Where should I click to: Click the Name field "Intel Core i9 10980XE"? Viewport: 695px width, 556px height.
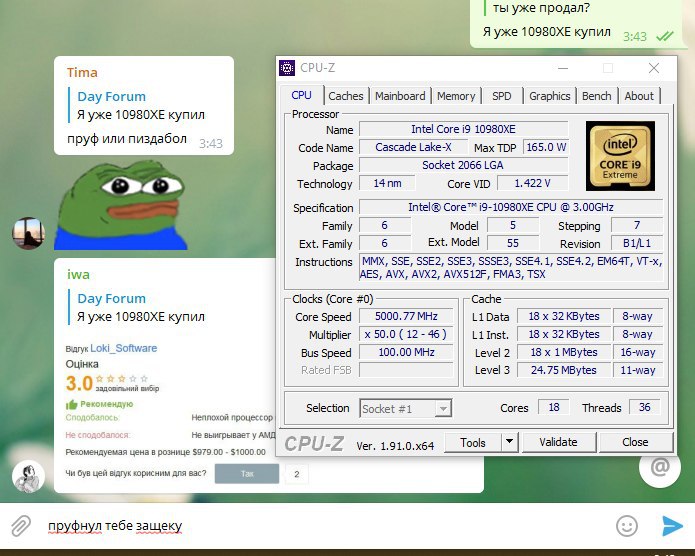tap(463, 129)
